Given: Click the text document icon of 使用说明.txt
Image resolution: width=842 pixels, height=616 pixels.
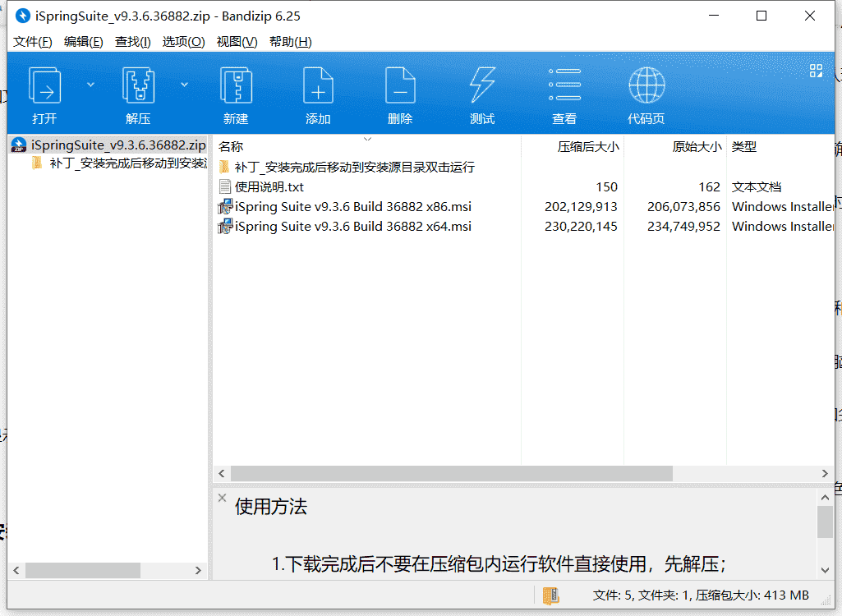Looking at the screenshot, I should tap(225, 187).
